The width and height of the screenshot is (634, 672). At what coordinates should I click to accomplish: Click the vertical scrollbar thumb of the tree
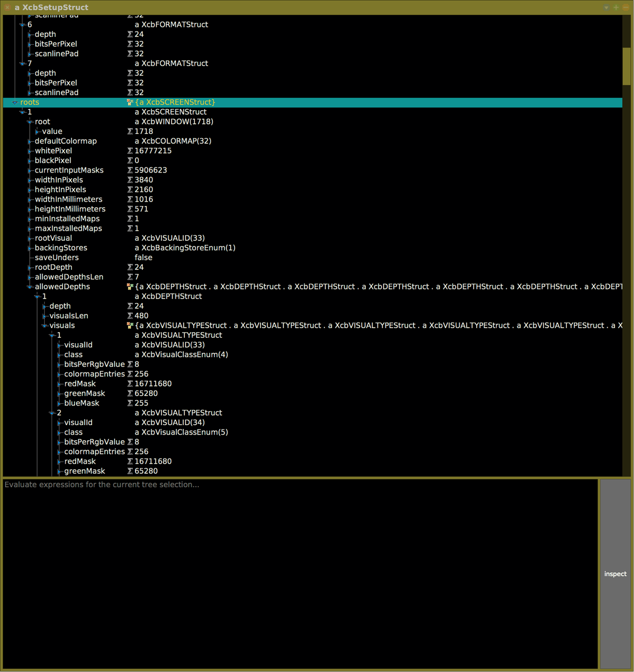(626, 66)
